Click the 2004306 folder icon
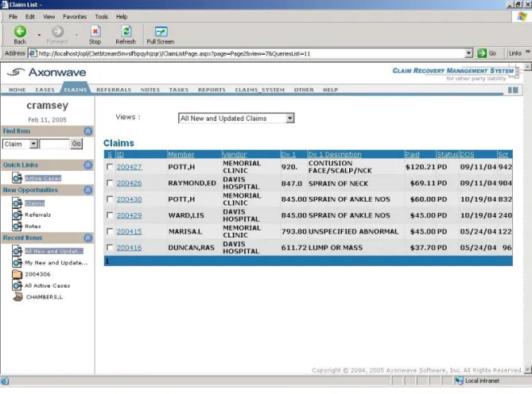Image resolution: width=532 pixels, height=394 pixels. coord(17,274)
